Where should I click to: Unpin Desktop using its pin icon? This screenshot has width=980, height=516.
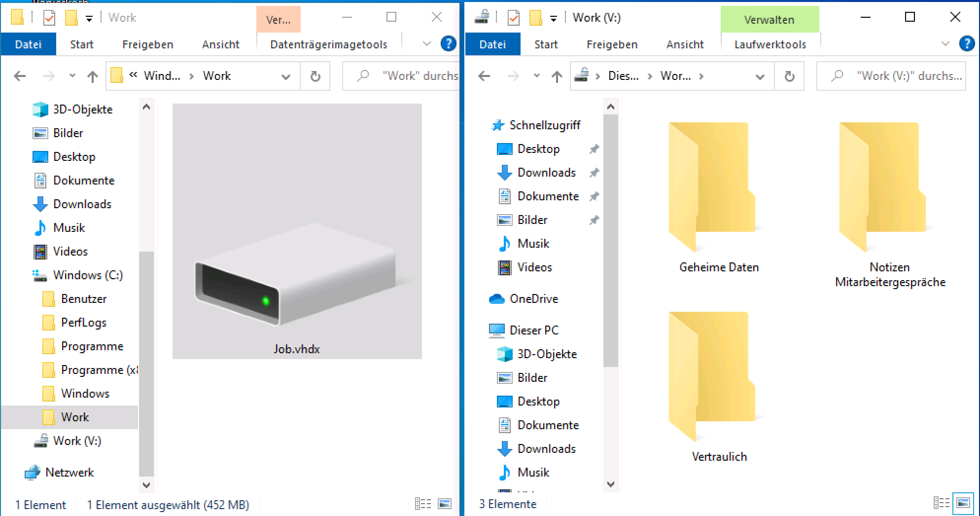594,149
